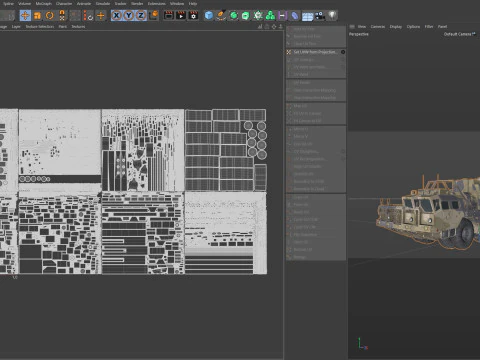Screen dimensions: 480x360
Task: Click the orange place tool crosshair
Action: click(x=101, y=16)
